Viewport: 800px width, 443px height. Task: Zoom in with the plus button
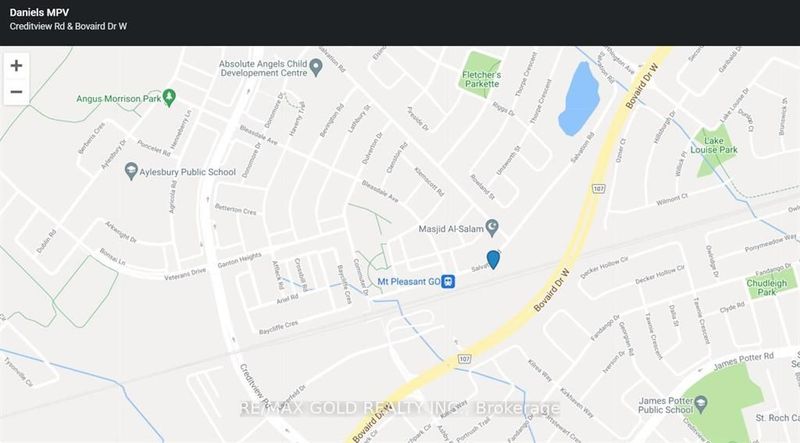coord(16,66)
